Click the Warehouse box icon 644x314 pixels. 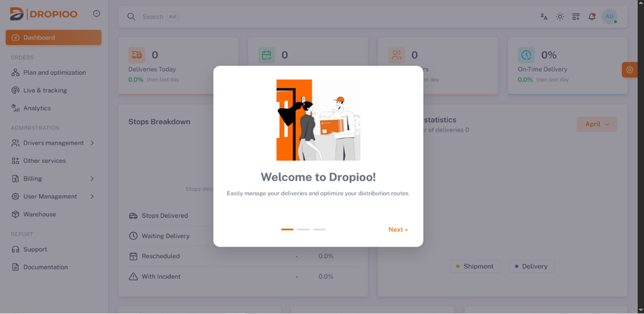16,214
